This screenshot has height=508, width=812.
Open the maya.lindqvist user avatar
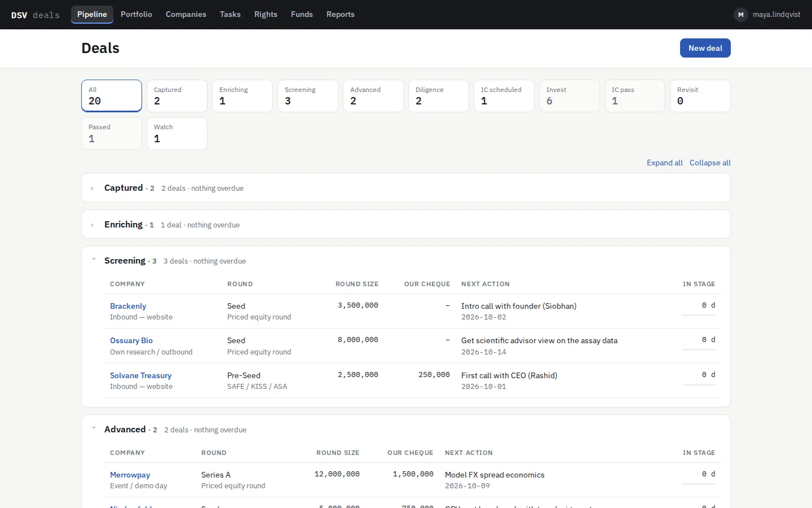(741, 15)
